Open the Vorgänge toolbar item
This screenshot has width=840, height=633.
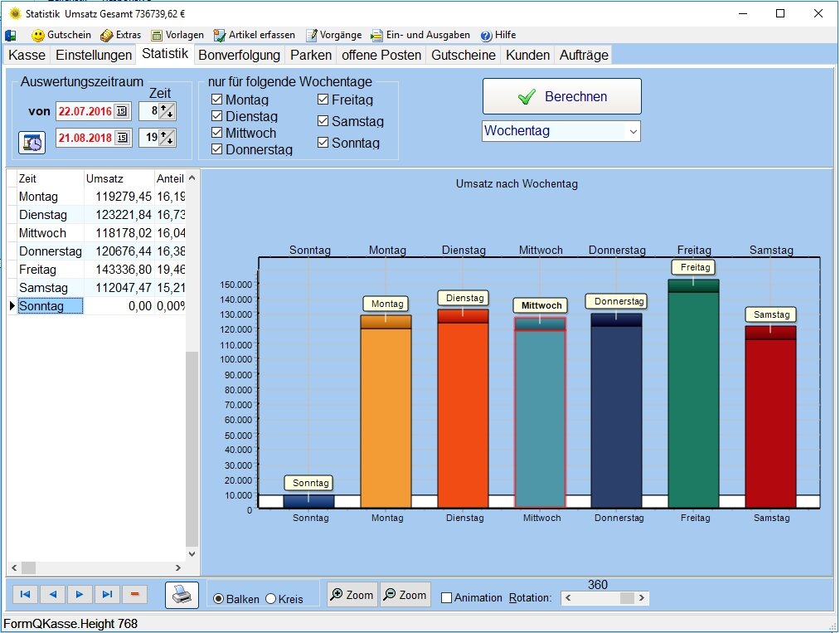click(333, 35)
